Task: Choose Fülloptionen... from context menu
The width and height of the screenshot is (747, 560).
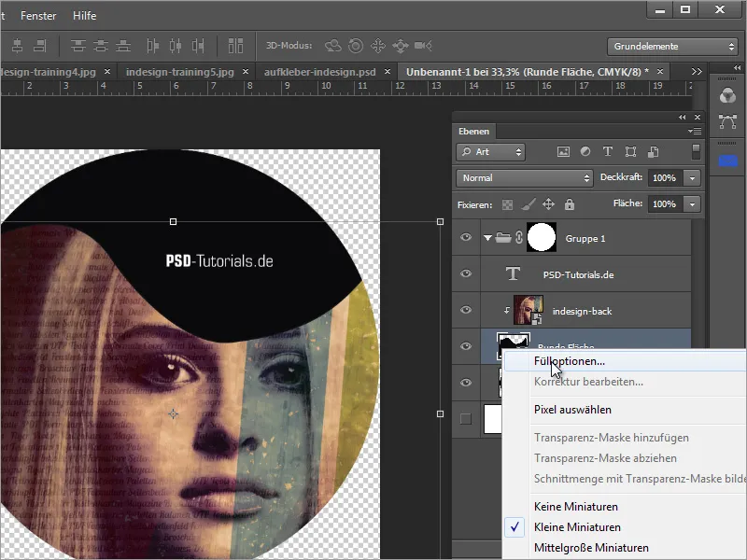Action: click(x=624, y=361)
